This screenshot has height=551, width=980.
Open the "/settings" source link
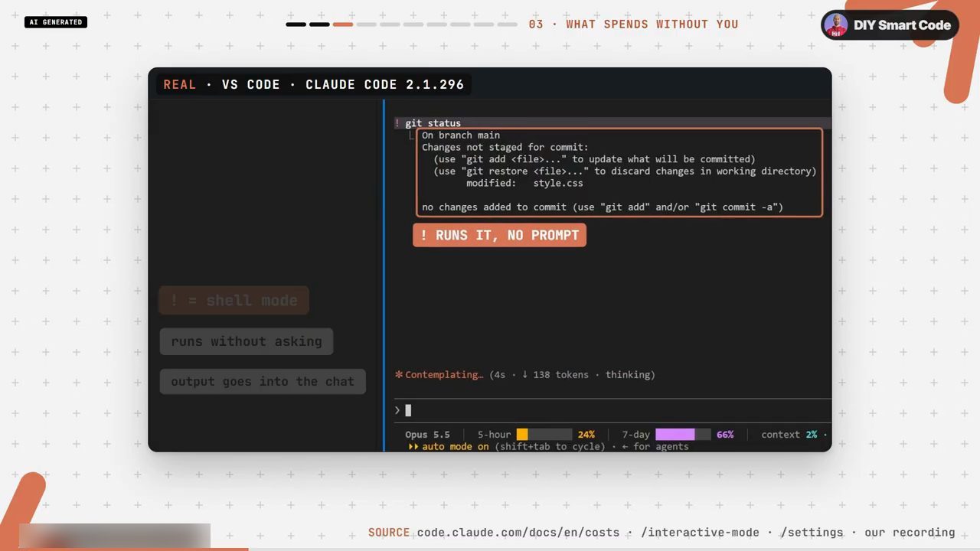(x=812, y=533)
